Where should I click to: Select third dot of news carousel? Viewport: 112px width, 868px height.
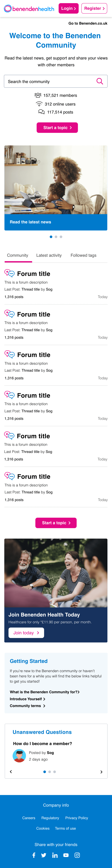click(61, 236)
